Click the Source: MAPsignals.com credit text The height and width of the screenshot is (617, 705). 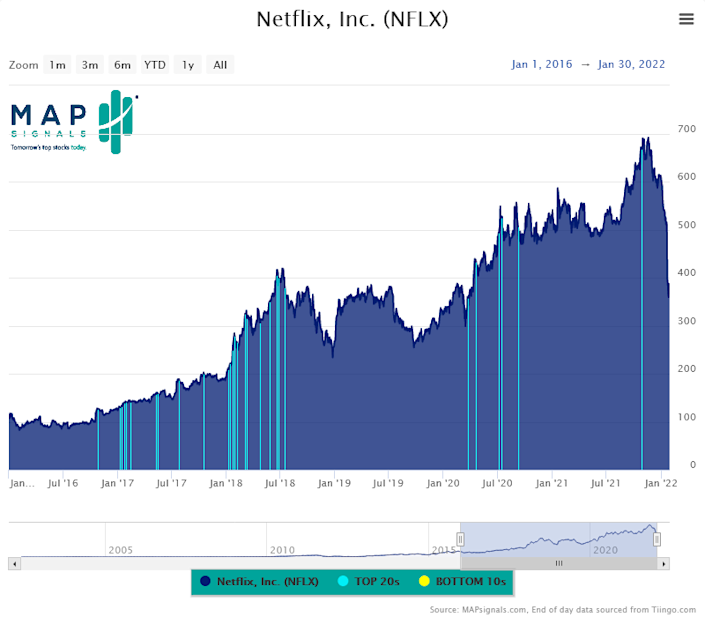[x=562, y=610]
